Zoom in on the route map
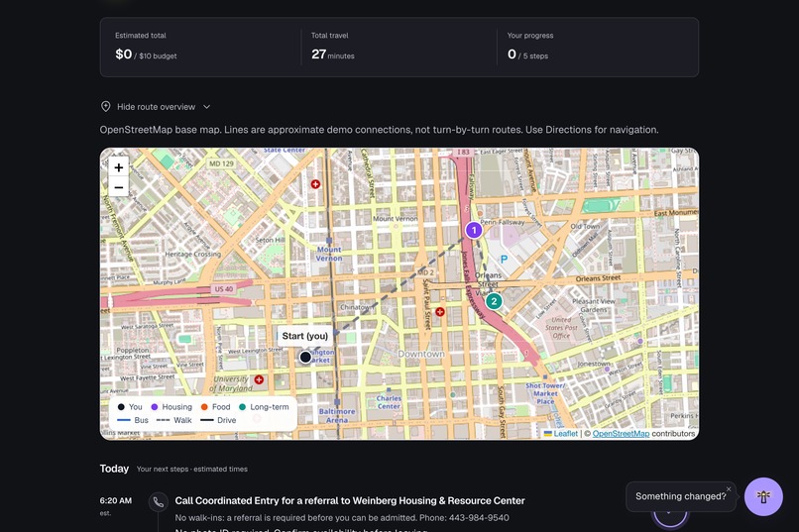The width and height of the screenshot is (799, 532). (119, 167)
